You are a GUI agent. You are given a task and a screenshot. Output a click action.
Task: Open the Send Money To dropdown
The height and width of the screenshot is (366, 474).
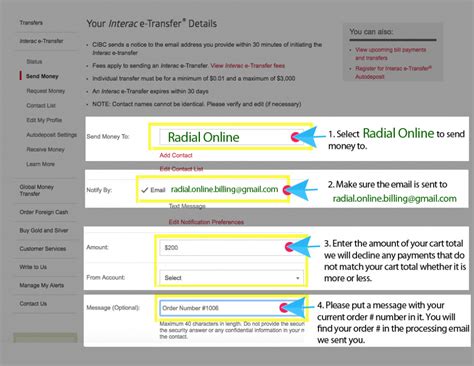point(231,137)
